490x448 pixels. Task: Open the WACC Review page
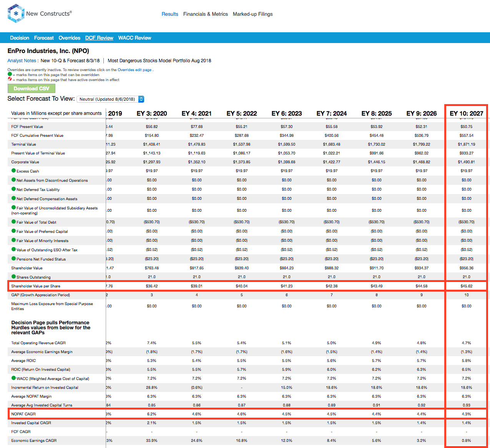[135, 38]
